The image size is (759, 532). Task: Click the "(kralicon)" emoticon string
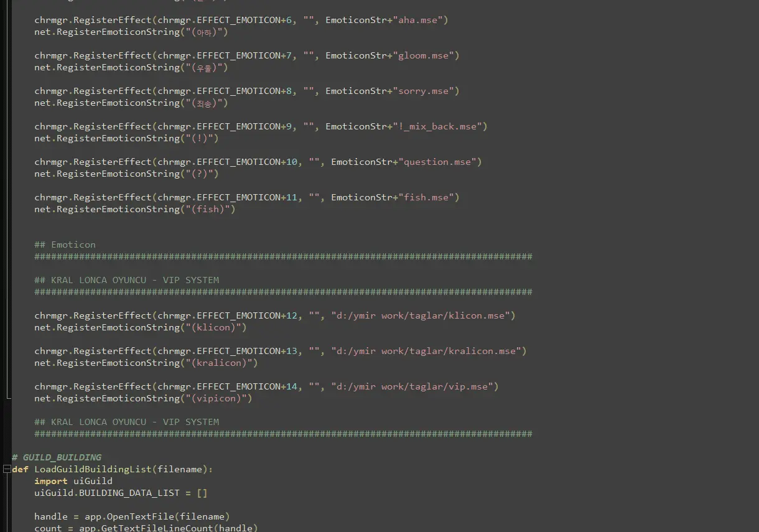coord(221,363)
